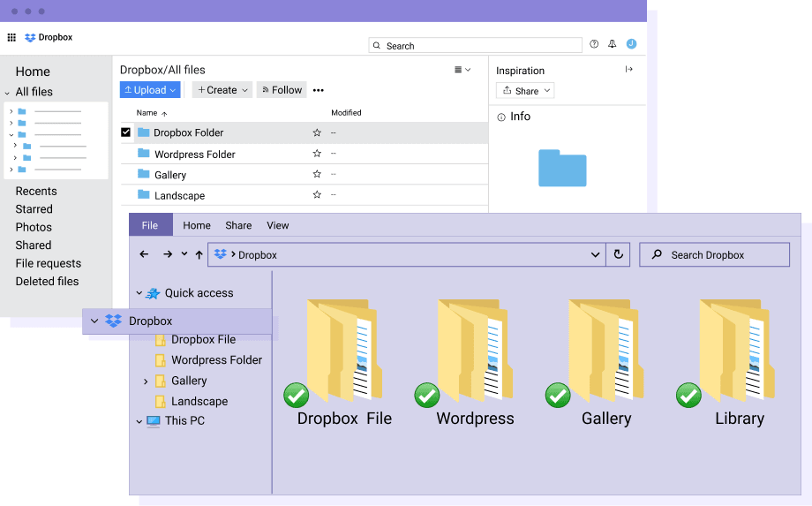Collapse the Inspiration details panel arrow
The image size is (812, 506).
pos(629,70)
